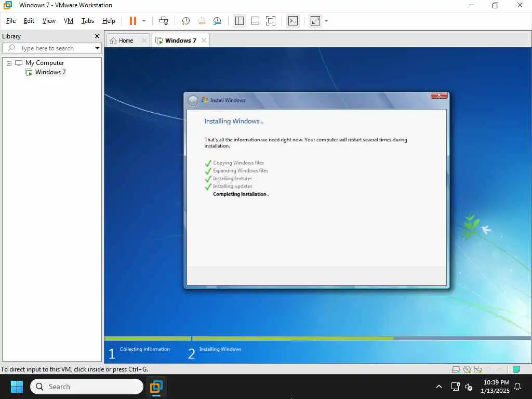Close the Library panel
Screen dimensions: 532x399
[97, 36]
